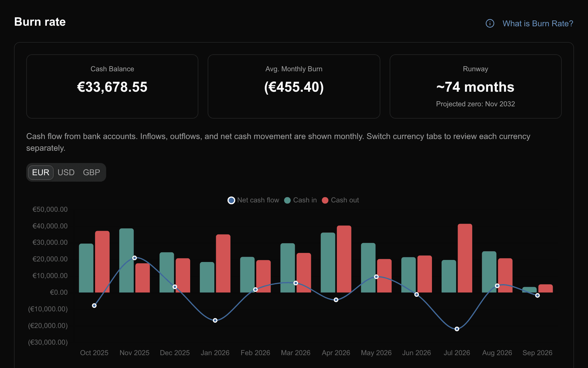Toggle the Cash out legend item
The image size is (588, 368).
click(340, 200)
